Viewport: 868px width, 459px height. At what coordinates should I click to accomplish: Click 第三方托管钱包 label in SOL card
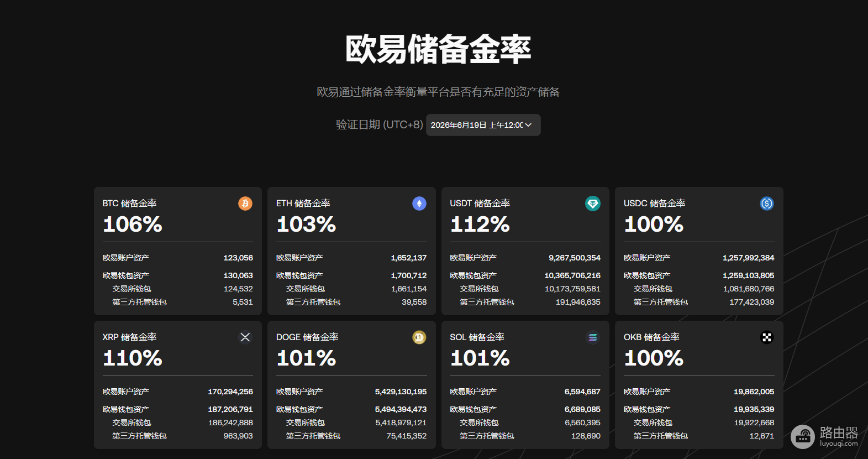[487, 436]
